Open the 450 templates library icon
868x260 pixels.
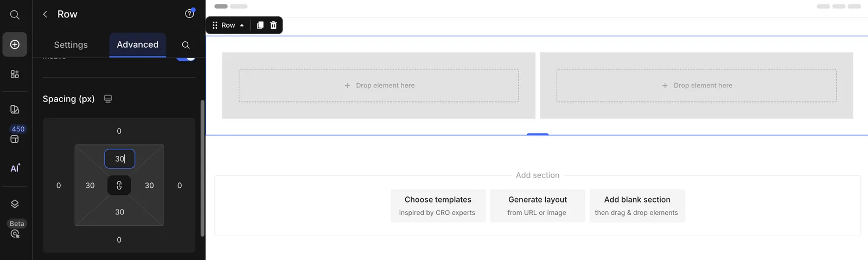[15, 139]
